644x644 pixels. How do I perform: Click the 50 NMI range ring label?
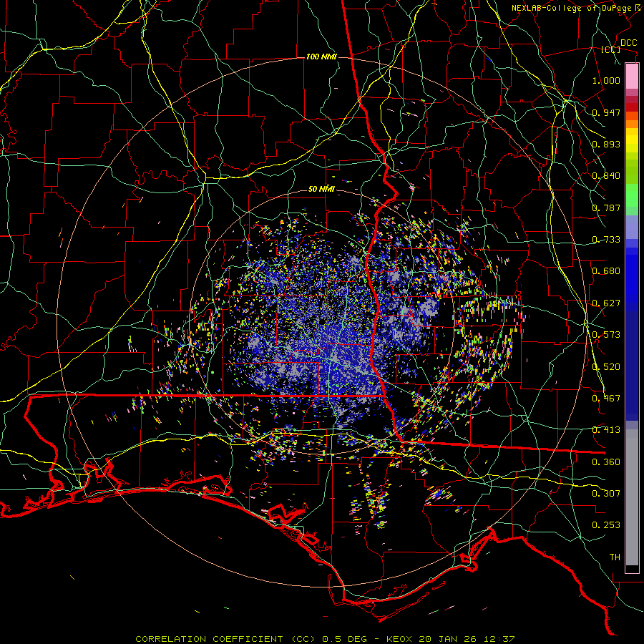point(321,189)
